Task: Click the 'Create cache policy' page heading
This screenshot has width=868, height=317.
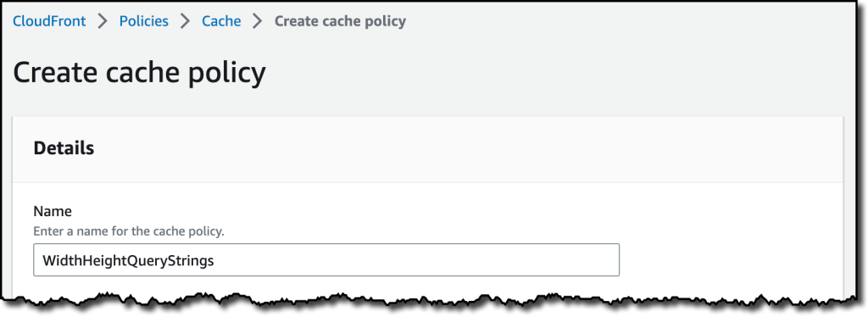Action: (x=140, y=73)
